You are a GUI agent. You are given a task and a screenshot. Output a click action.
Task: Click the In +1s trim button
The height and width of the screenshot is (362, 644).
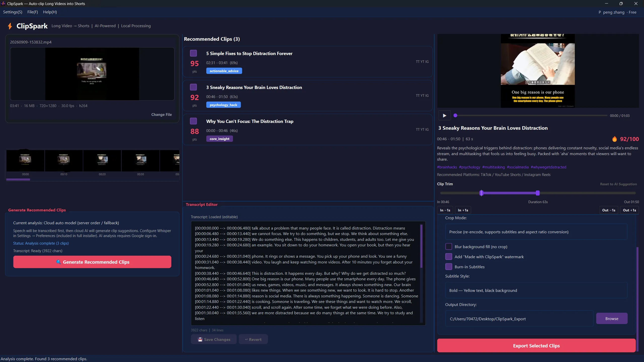[x=463, y=210]
